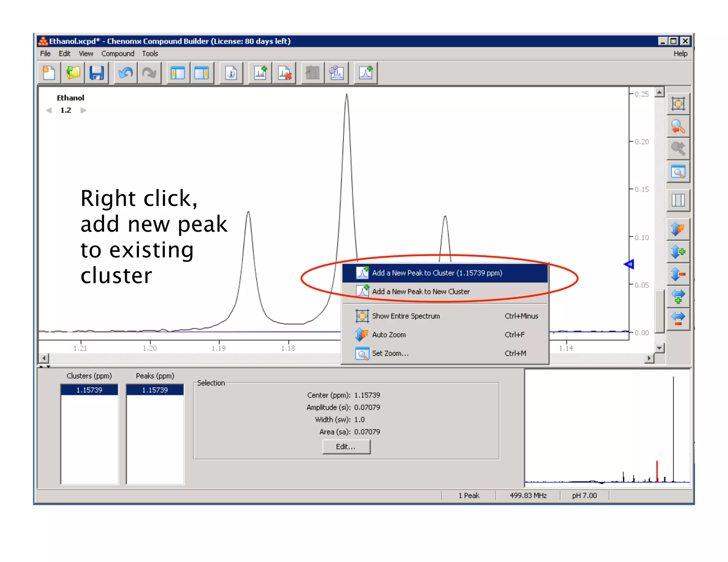Save the compound with the floppy disk icon
The height and width of the screenshot is (562, 728).
97,73
